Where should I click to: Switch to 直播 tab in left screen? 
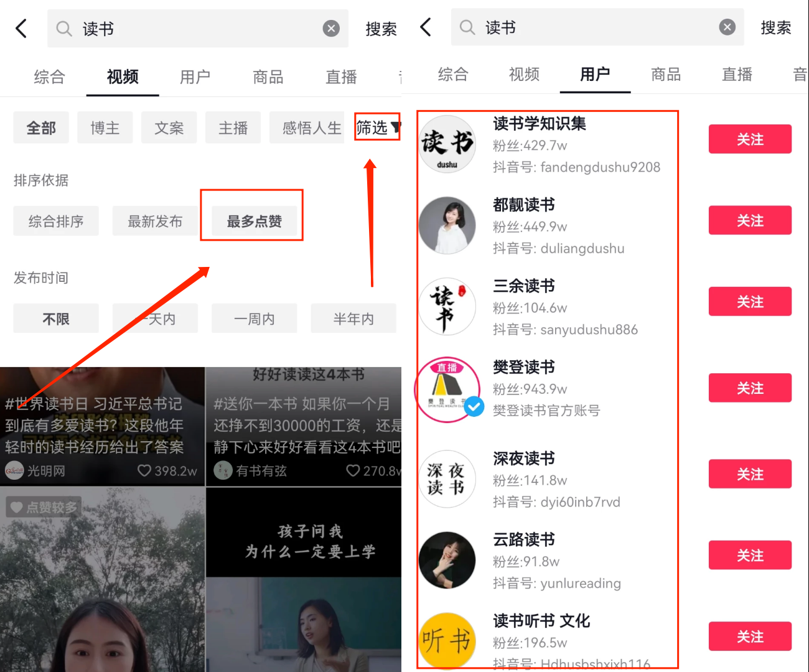tap(342, 77)
